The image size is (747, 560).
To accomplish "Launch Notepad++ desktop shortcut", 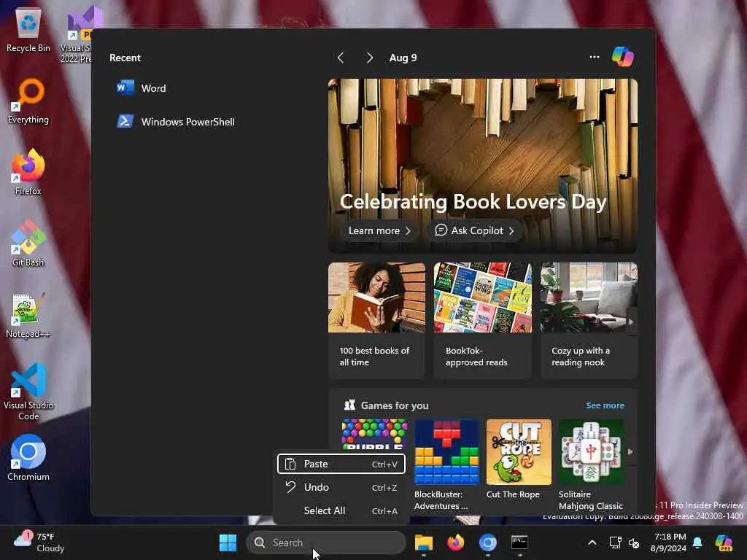I will pos(28,315).
